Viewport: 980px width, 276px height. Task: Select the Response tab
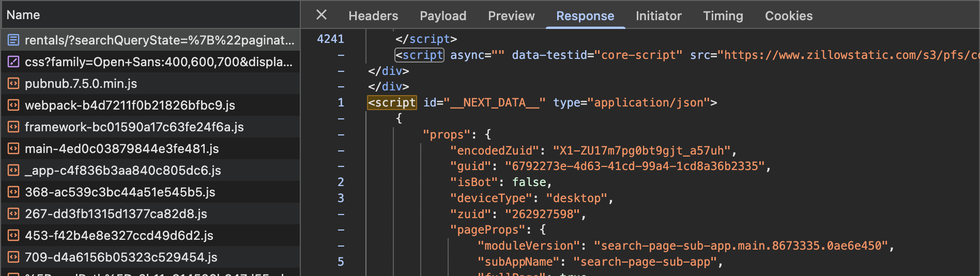coord(585,16)
